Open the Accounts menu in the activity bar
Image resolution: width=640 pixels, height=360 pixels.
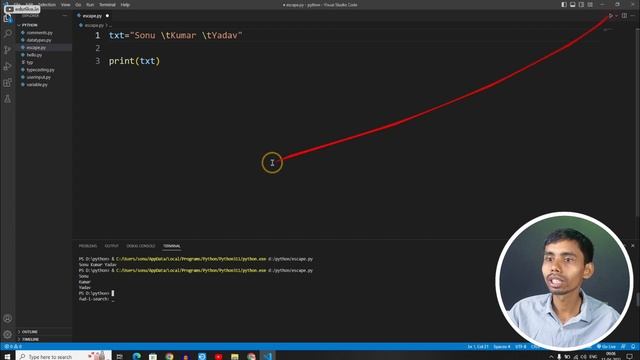[x=7, y=319]
